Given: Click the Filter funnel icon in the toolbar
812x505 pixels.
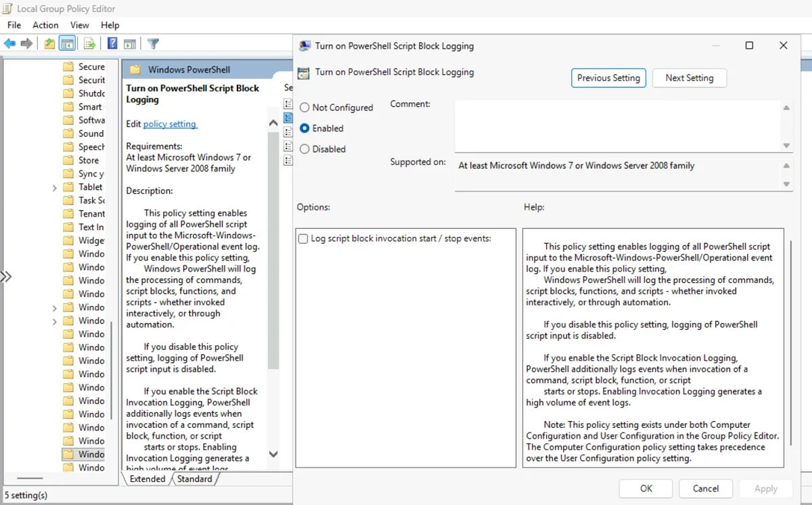Looking at the screenshot, I should (154, 44).
